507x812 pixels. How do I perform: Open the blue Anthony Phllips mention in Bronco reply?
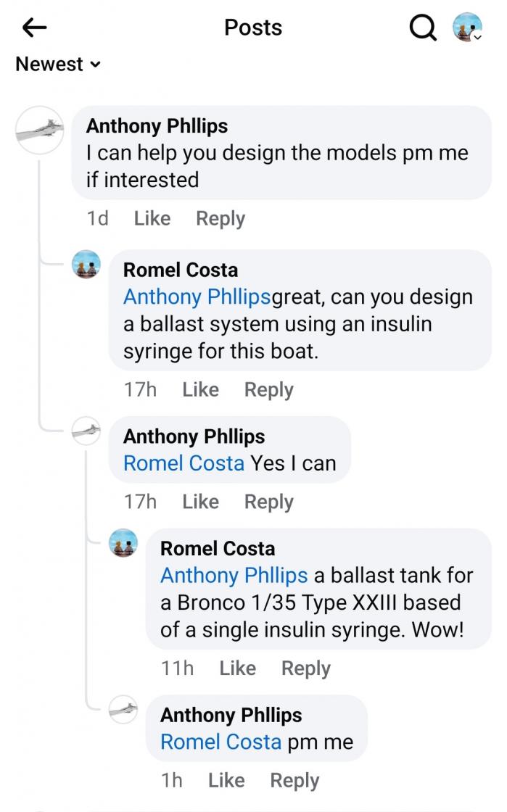(234, 576)
